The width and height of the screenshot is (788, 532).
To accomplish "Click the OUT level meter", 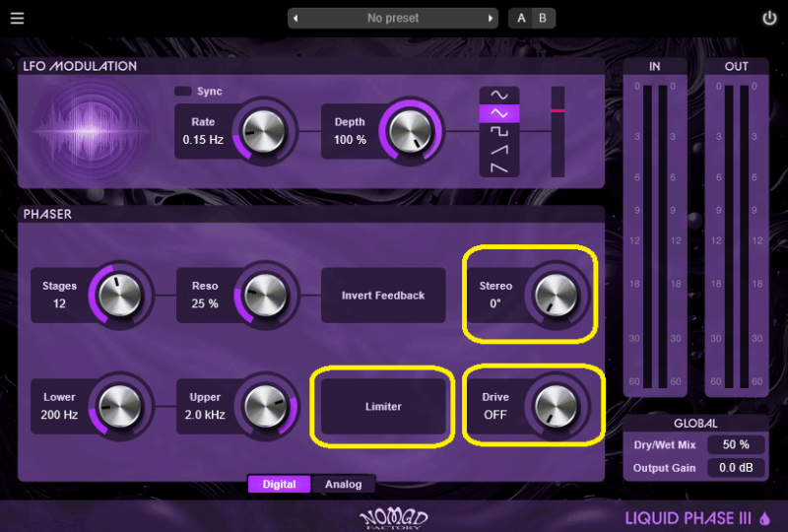I will coord(736,235).
